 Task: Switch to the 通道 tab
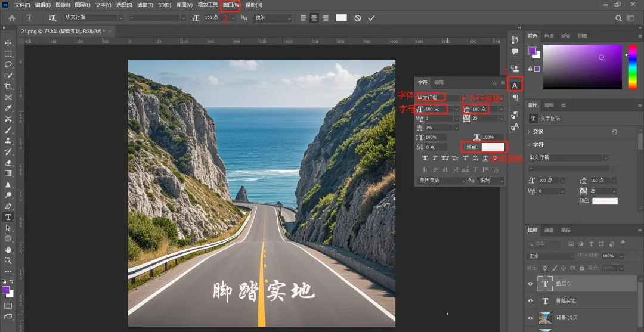click(549, 230)
